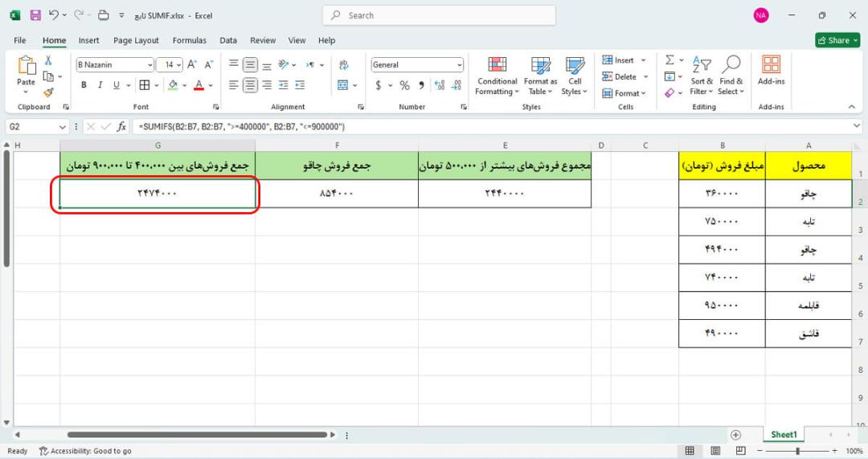Click the Undo arrow icon
This screenshot has height=459, width=868.
53,15
